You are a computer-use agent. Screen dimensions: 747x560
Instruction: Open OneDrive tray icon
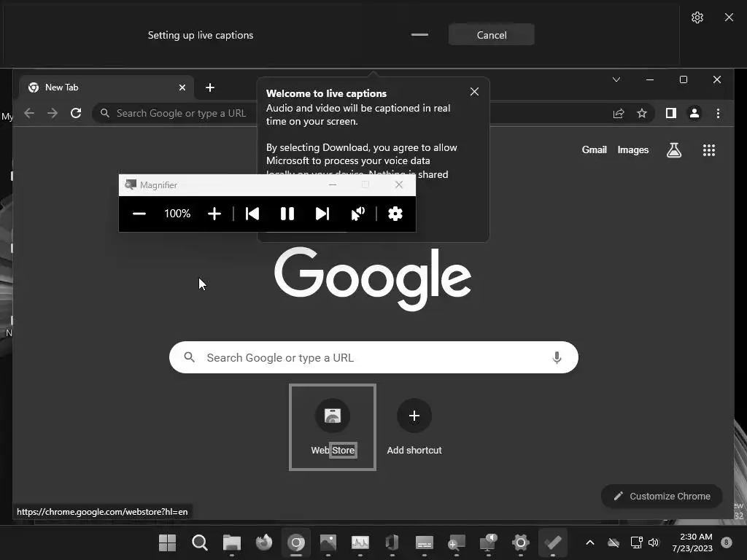click(x=613, y=542)
